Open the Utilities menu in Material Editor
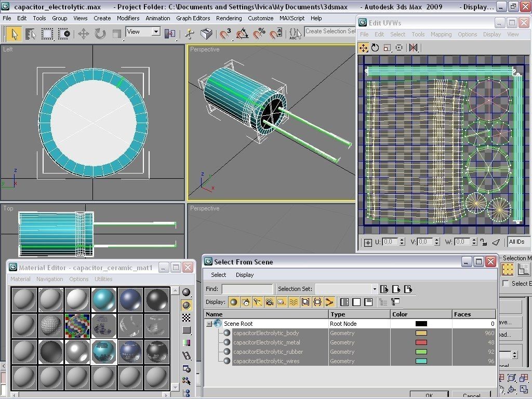 [x=103, y=279]
